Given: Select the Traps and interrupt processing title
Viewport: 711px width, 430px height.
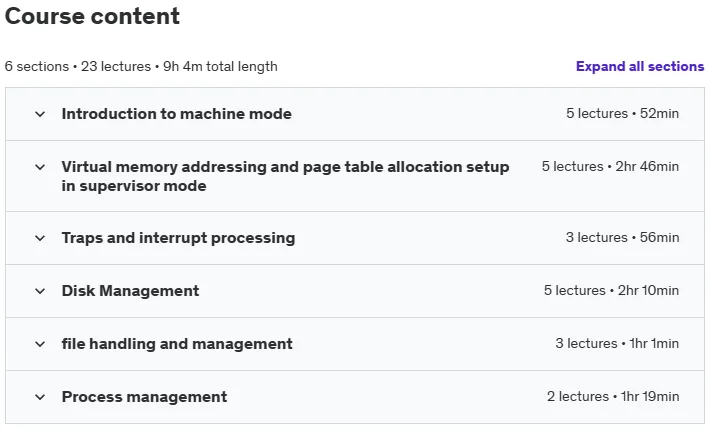Looking at the screenshot, I should 178,238.
